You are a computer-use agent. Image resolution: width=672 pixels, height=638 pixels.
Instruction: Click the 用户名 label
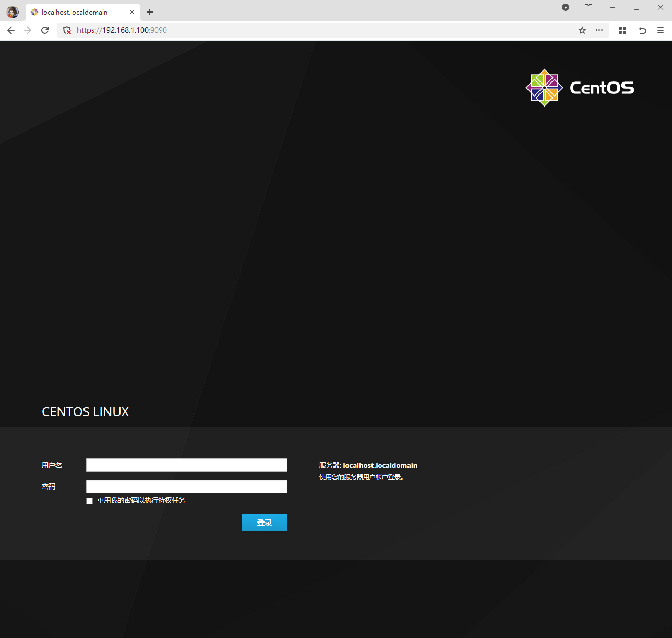click(52, 465)
